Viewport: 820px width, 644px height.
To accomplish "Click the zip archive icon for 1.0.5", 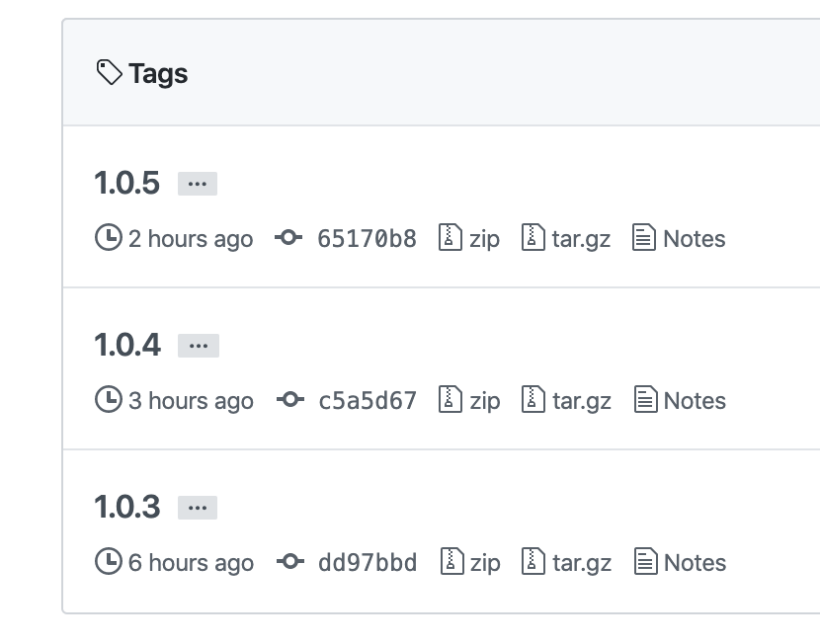I will (x=450, y=238).
